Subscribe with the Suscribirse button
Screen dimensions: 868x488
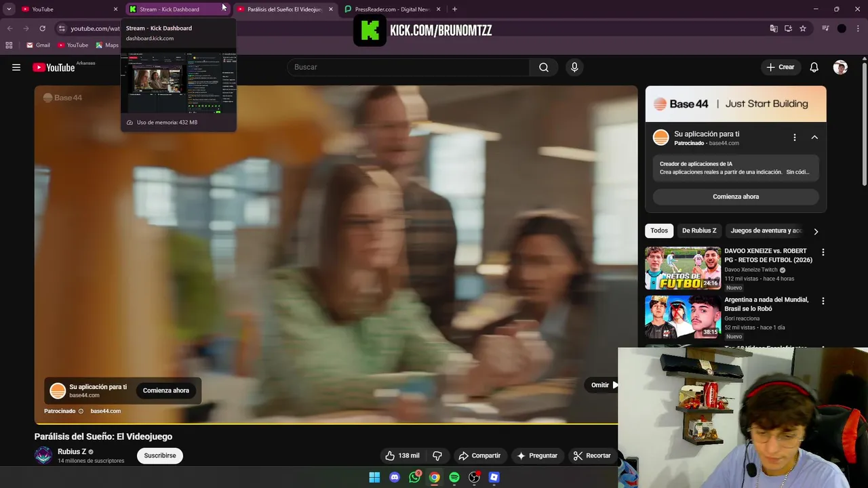coord(160,455)
